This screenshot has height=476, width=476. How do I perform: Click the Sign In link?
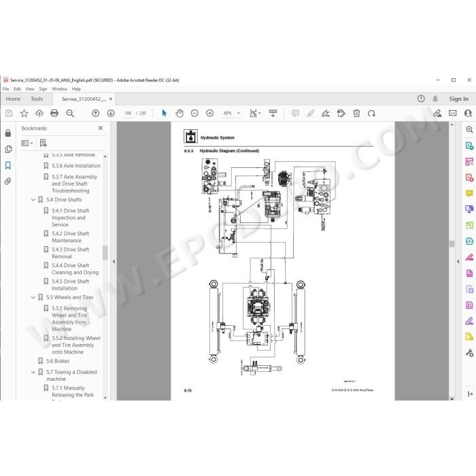point(459,99)
